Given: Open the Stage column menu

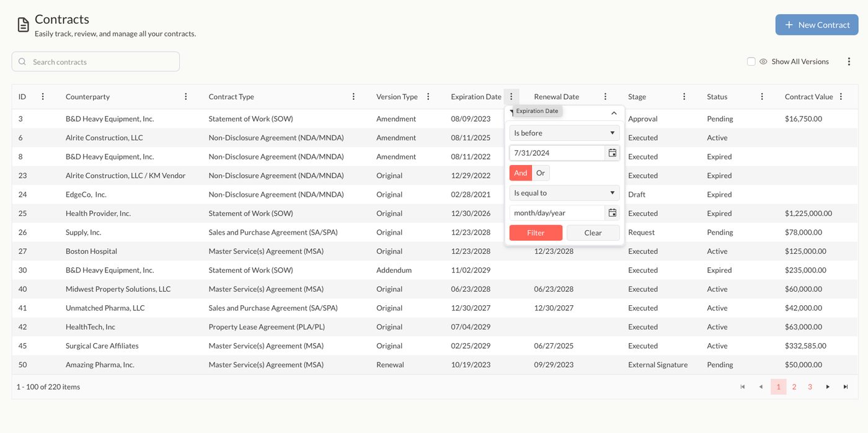Looking at the screenshot, I should click(684, 97).
